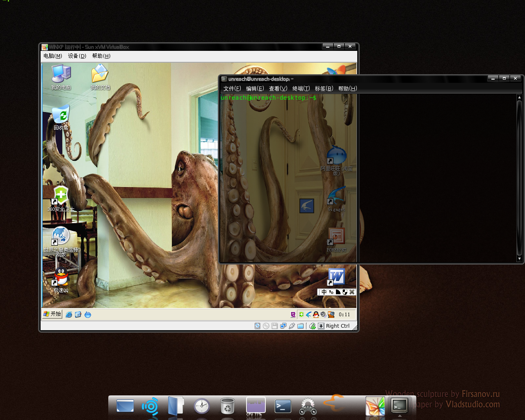
Task: Click blue concentric rings icon in dock
Action: (x=150, y=406)
